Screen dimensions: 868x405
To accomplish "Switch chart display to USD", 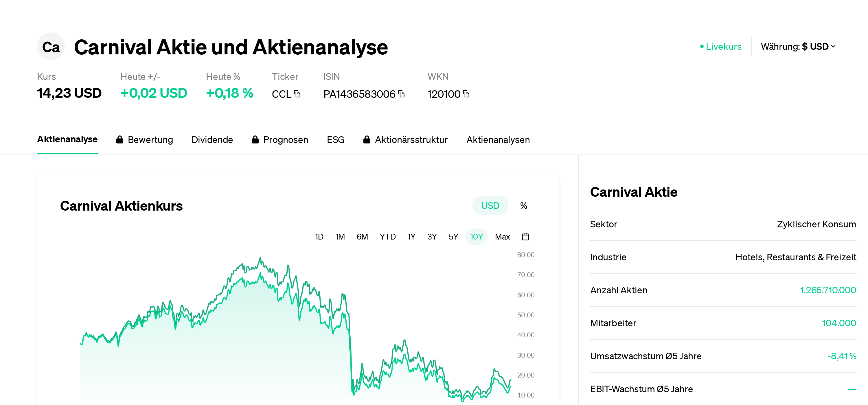I will (490, 205).
